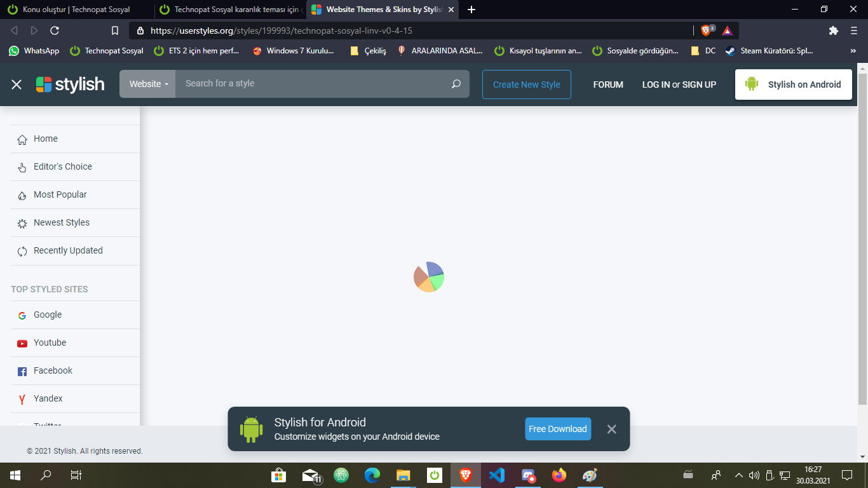Open the Action Center notifications
Image resolution: width=868 pixels, height=488 pixels.
tap(847, 475)
